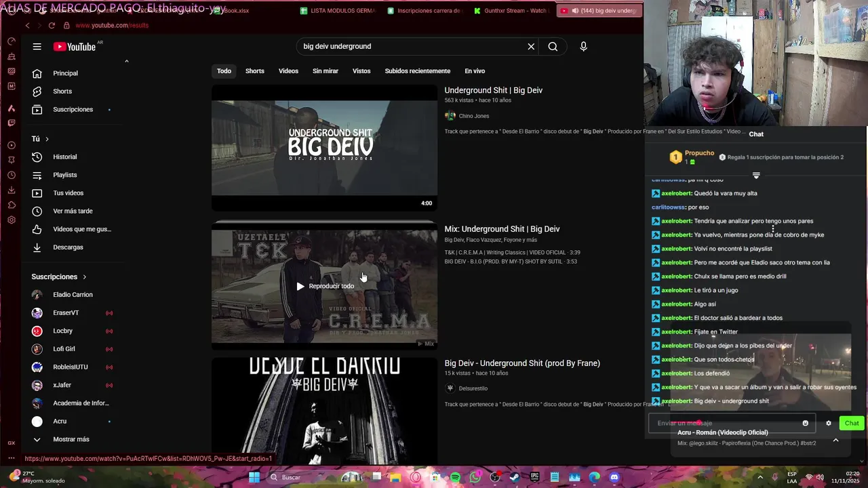Screen dimensions: 868x488
Task: Switch to Gunthxr Stream browser tab
Action: point(511,11)
